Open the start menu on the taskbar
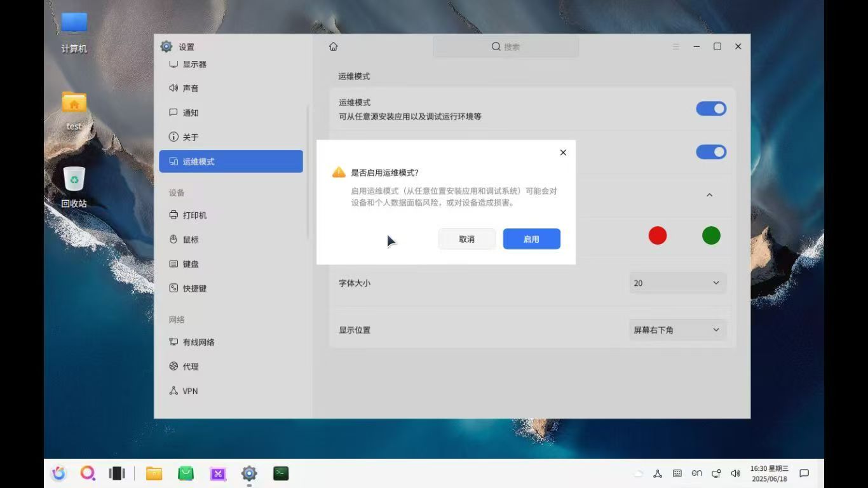 [x=58, y=473]
